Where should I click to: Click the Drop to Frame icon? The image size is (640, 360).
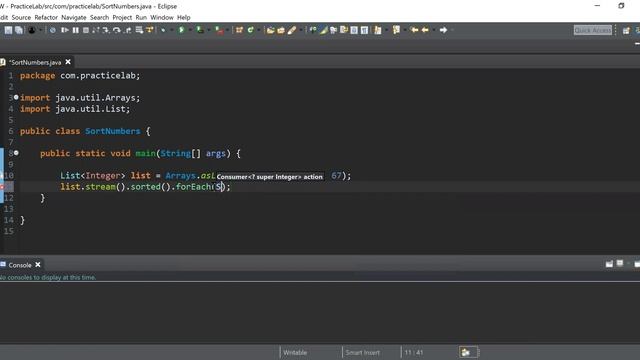(x=139, y=30)
